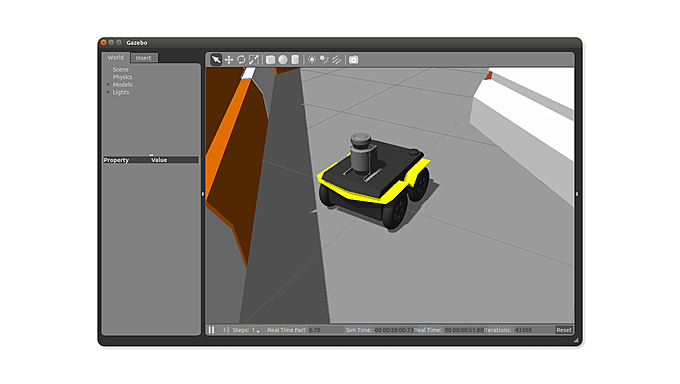The image size is (680, 384).
Task: Activate the rotate mode tool
Action: tap(241, 59)
